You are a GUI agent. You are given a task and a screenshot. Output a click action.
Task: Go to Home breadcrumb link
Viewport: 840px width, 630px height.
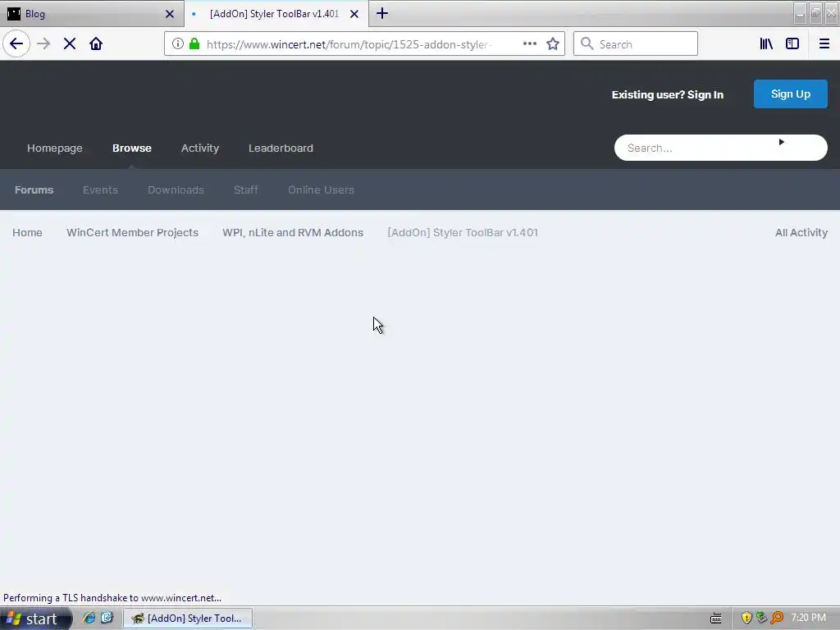click(27, 233)
